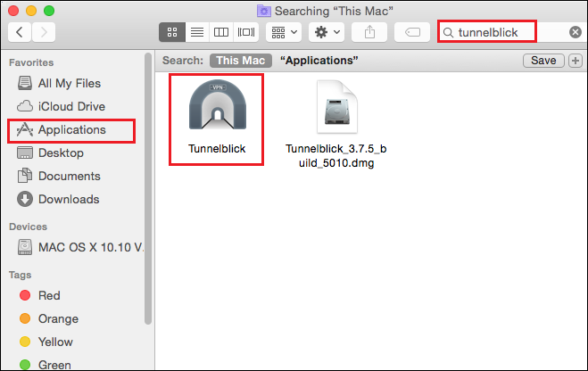Click the Share toolbar button
The width and height of the screenshot is (588, 371).
tap(369, 32)
